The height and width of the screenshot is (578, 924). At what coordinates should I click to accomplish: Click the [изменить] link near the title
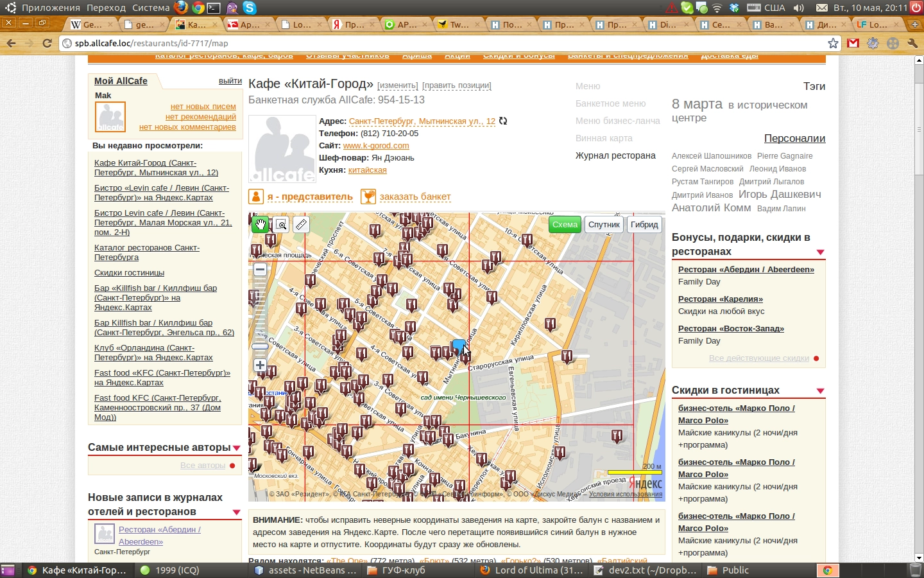397,85
